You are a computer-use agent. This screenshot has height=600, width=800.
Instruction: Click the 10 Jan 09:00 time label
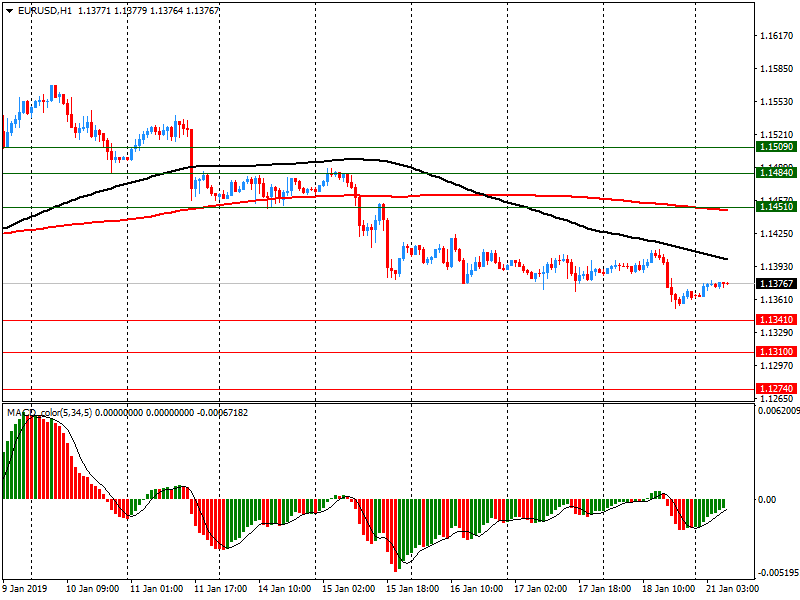(92, 589)
